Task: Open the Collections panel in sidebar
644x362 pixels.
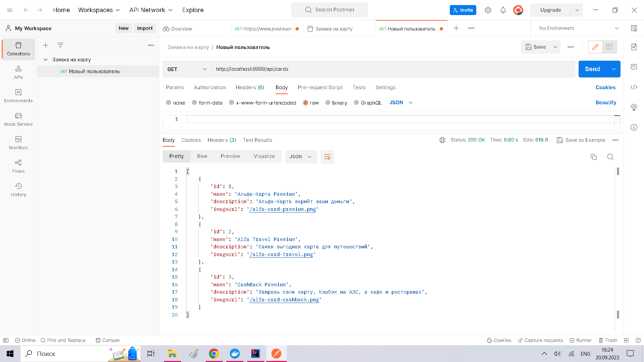Action: pos(18,49)
